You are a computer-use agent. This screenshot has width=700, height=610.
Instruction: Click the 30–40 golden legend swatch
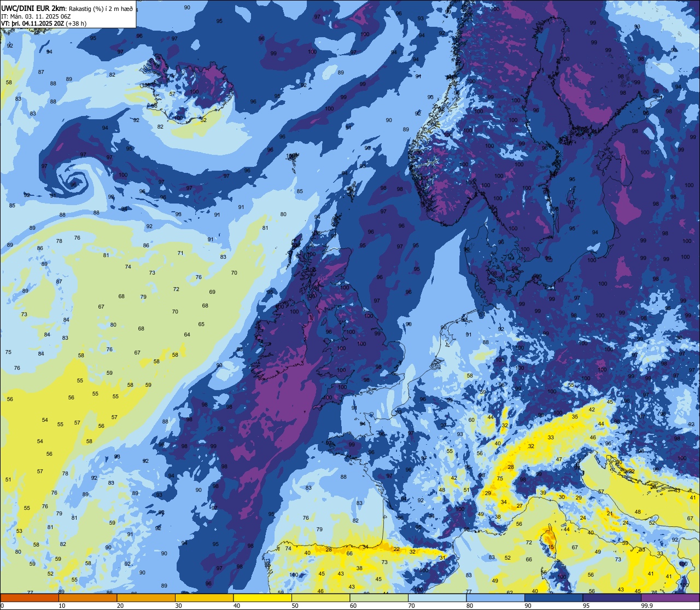[x=204, y=597]
